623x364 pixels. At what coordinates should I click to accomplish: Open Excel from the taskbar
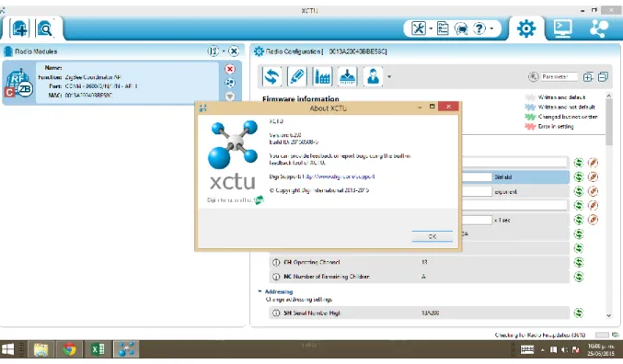click(x=98, y=349)
